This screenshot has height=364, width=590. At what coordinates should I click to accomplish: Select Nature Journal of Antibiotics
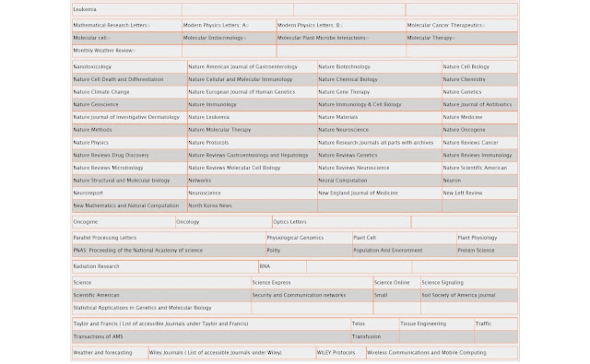pos(478,104)
